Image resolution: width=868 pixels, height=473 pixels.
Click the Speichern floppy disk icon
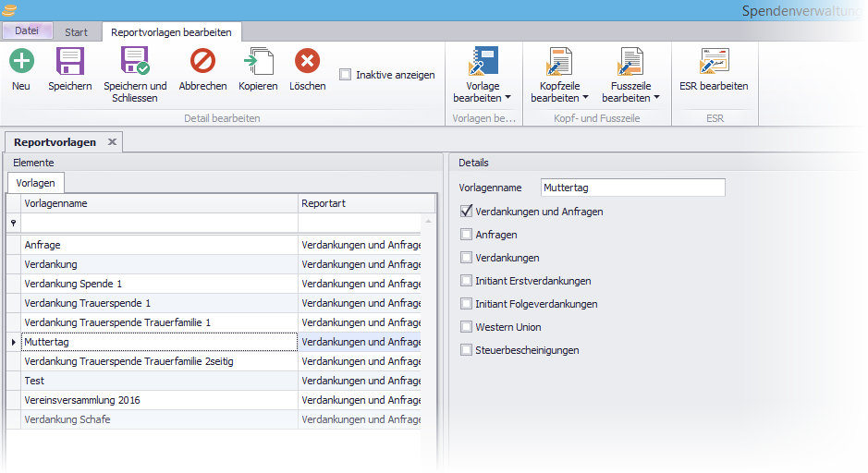(x=70, y=62)
